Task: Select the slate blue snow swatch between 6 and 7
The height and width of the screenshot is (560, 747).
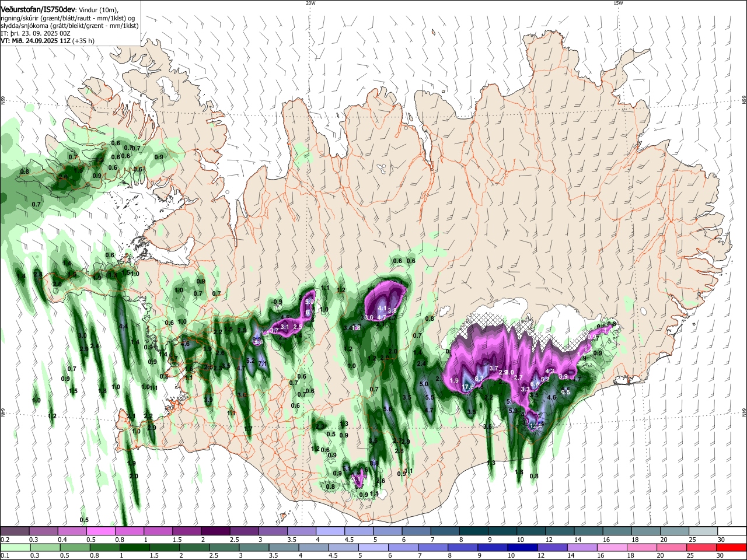Action: click(x=416, y=531)
